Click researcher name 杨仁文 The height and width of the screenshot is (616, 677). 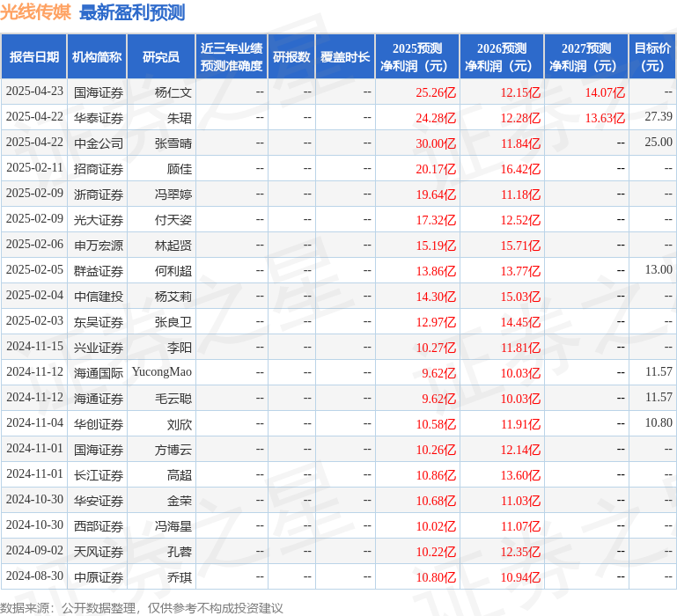pos(173,92)
